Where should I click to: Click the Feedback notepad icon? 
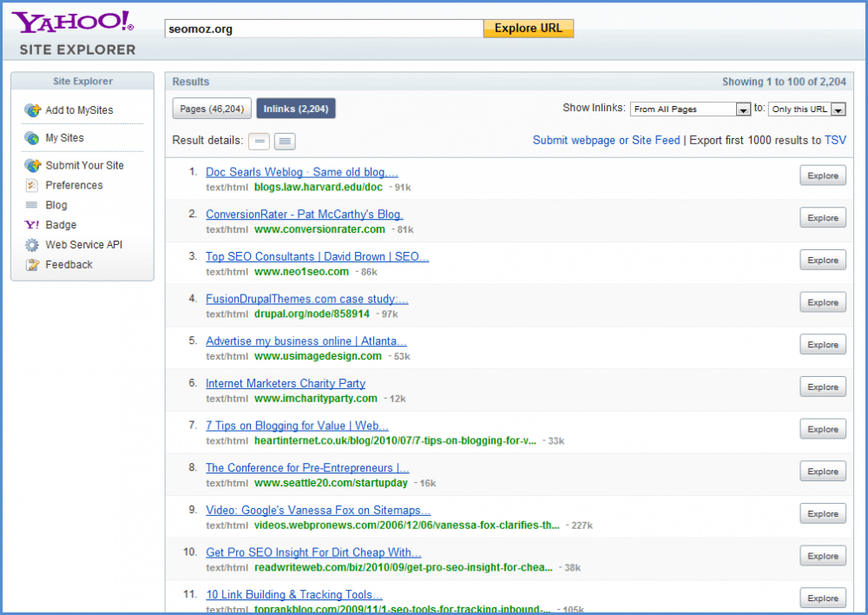point(32,264)
